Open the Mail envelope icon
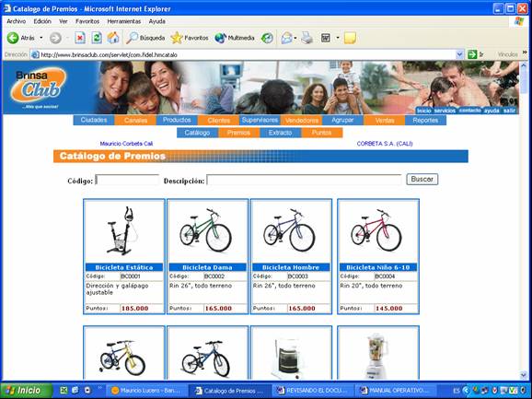 [286, 38]
